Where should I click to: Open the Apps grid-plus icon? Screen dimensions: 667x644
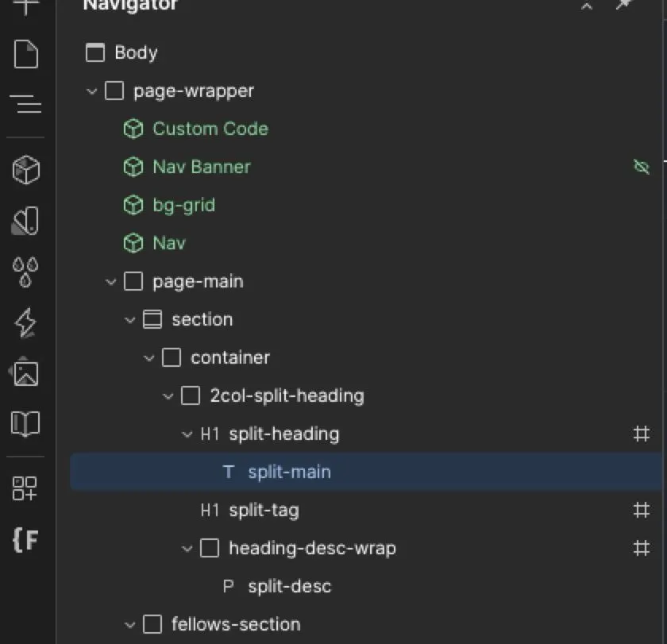25,488
